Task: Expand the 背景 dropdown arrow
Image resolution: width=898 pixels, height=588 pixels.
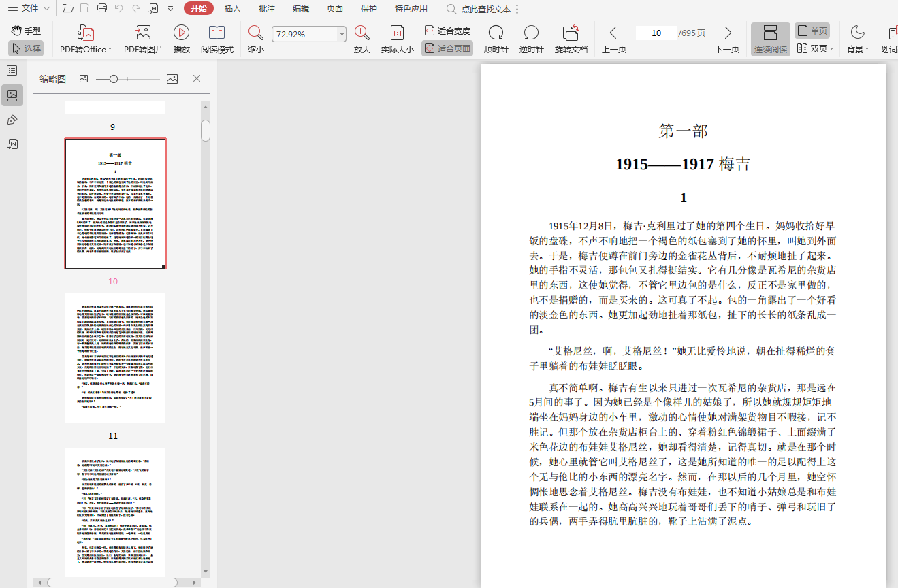Action: tap(867, 50)
